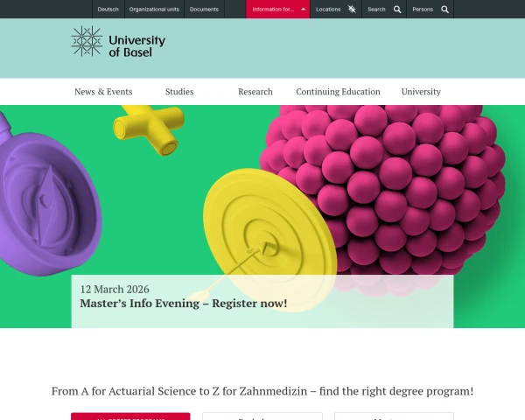
Task: Click the University of Basel star logo
Action: pos(87,41)
